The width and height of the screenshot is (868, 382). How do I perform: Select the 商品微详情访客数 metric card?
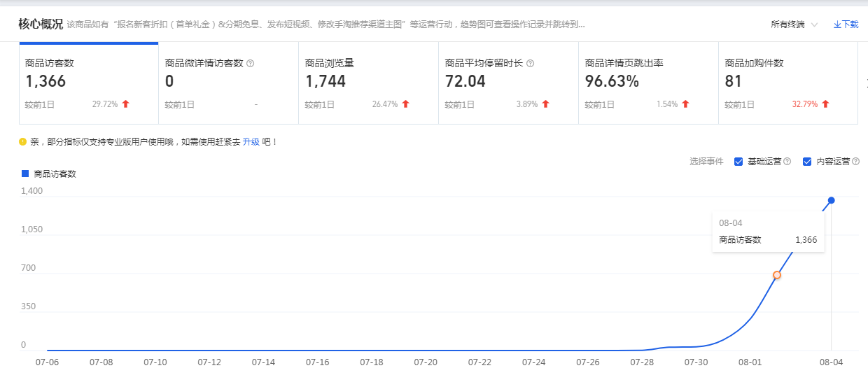coord(229,83)
